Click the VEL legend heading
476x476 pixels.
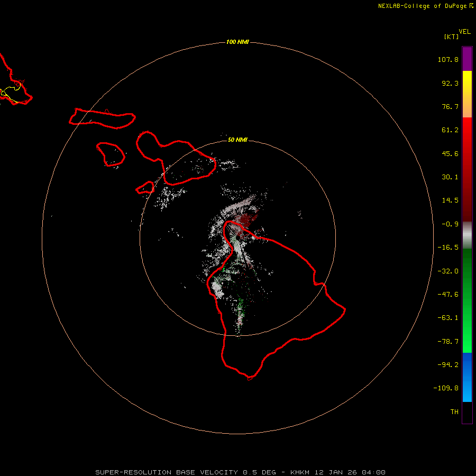[464, 32]
